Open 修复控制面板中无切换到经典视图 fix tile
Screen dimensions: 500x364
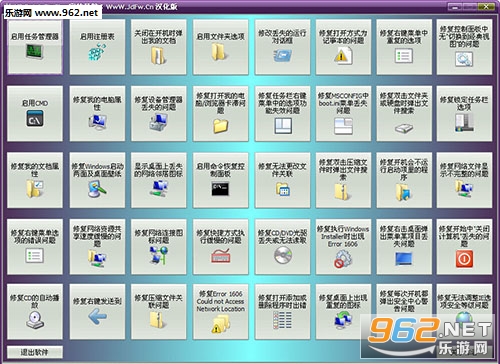point(464,47)
